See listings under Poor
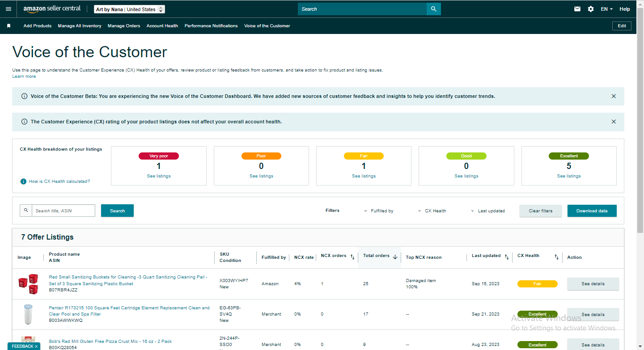This screenshot has height=350, width=644. click(261, 176)
